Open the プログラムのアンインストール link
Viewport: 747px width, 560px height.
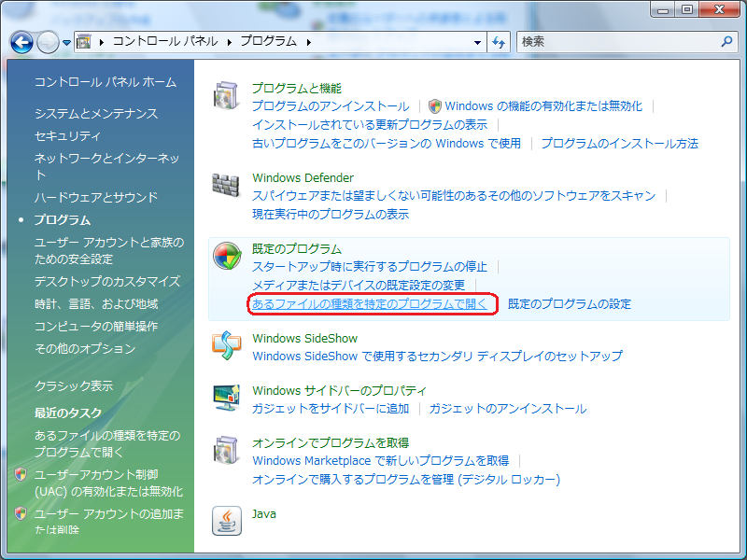pos(331,106)
